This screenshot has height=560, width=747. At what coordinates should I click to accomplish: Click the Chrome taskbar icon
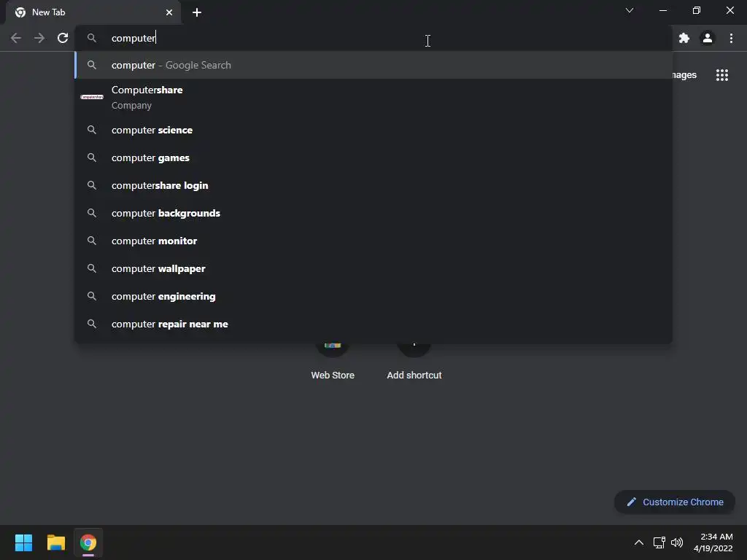point(88,542)
